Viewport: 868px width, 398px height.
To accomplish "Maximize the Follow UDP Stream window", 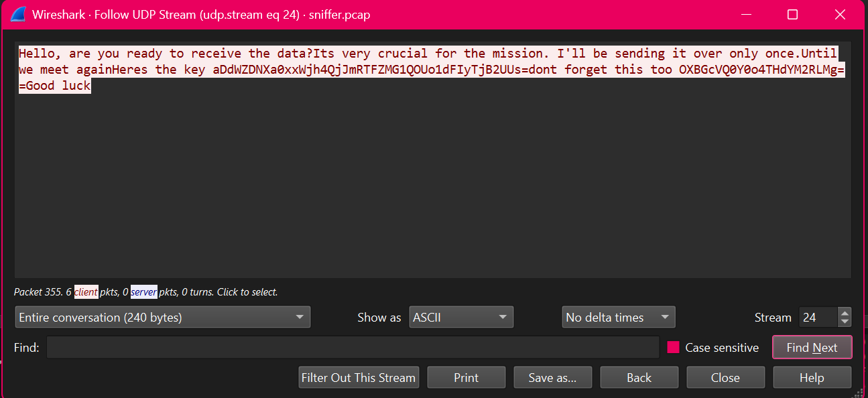I will click(792, 15).
